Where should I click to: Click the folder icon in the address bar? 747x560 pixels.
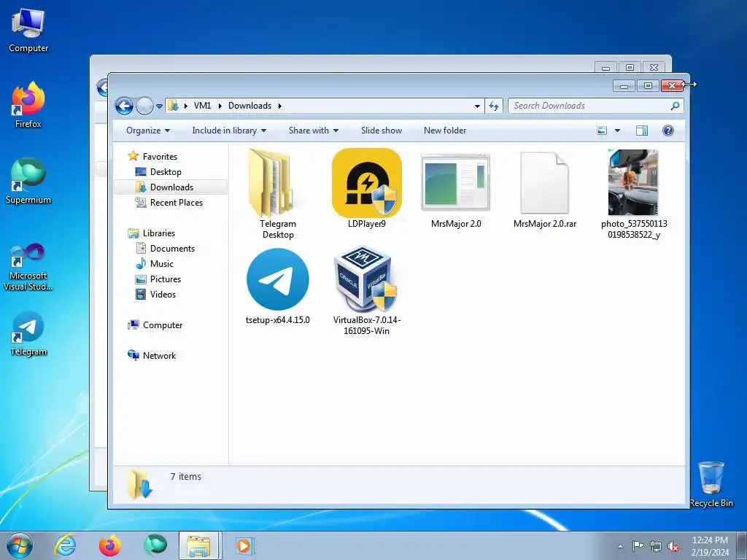point(174,106)
